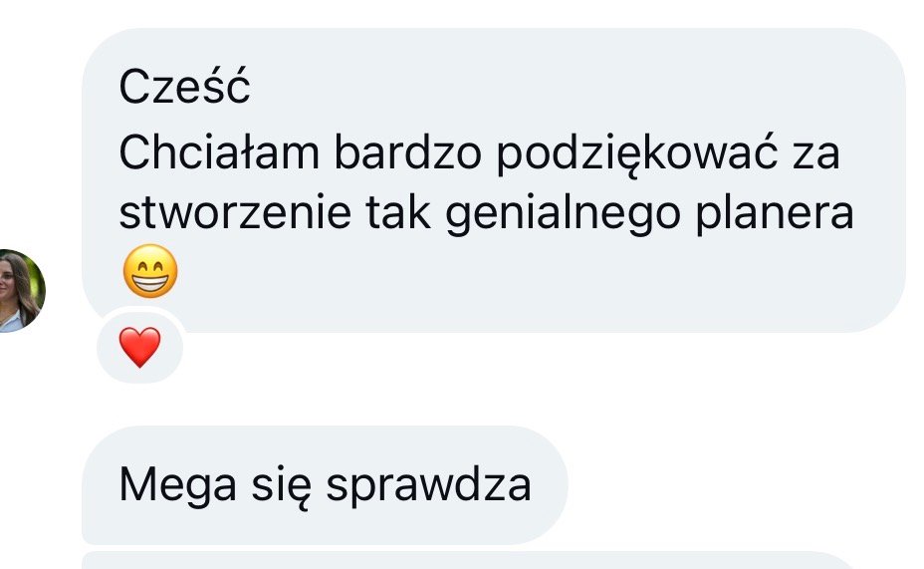The image size is (924, 569).
Task: Tap the grinning face emoji in message
Action: click(150, 271)
